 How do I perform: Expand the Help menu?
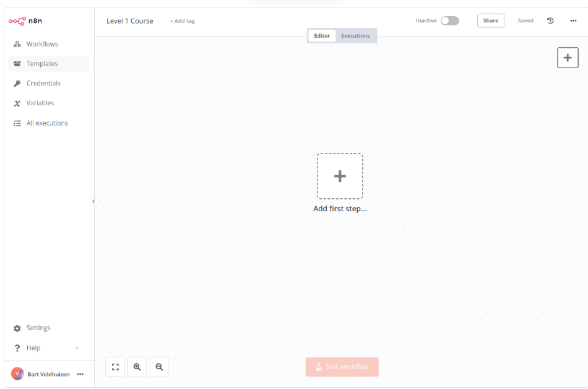(x=77, y=347)
